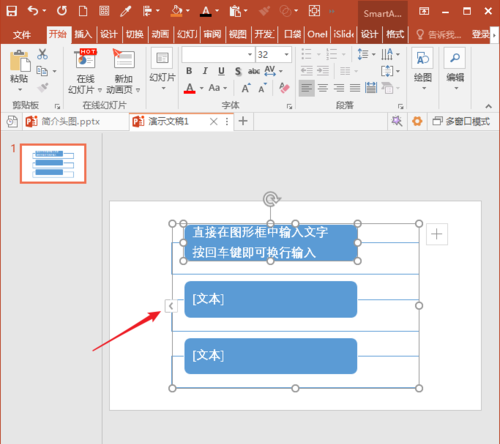Open the 文件 file menu

(x=22, y=34)
